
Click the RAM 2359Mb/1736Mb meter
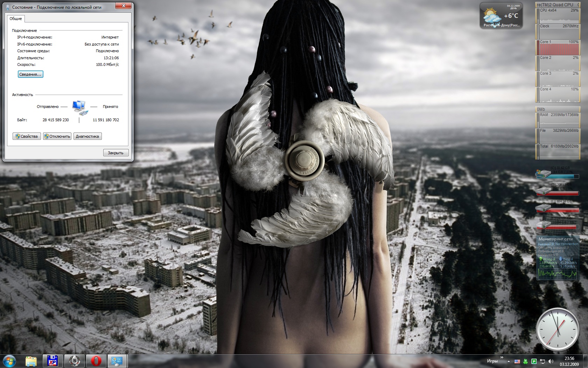(x=558, y=120)
